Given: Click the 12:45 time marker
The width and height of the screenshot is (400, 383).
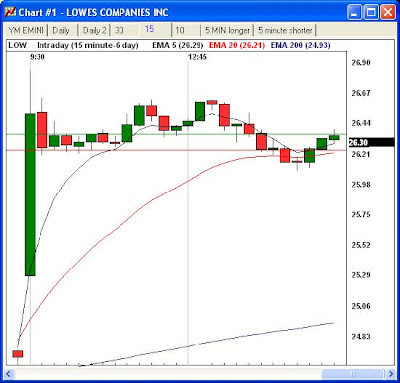Looking at the screenshot, I should pyautogui.click(x=197, y=57).
